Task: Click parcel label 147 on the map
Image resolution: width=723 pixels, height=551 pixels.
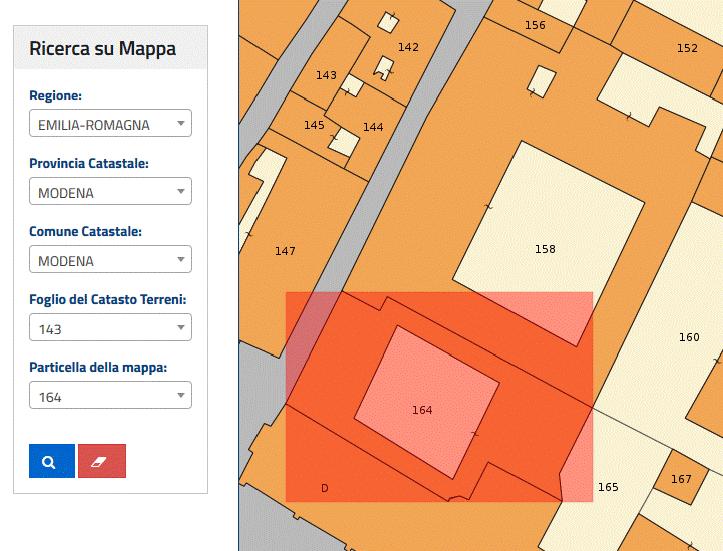Action: tap(285, 251)
